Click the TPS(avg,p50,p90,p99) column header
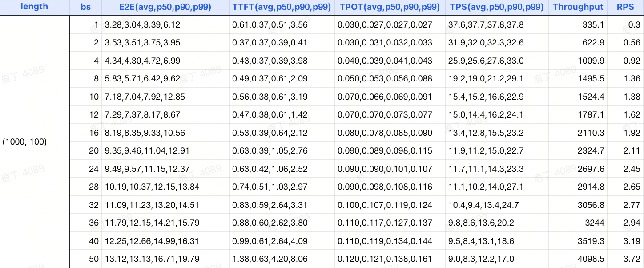Screen dimensions: 644x268 [x=497, y=7]
